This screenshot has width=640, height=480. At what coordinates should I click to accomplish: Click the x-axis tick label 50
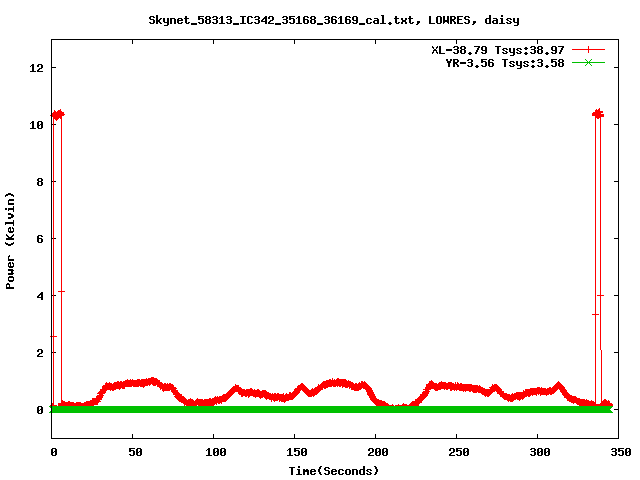pos(135,452)
